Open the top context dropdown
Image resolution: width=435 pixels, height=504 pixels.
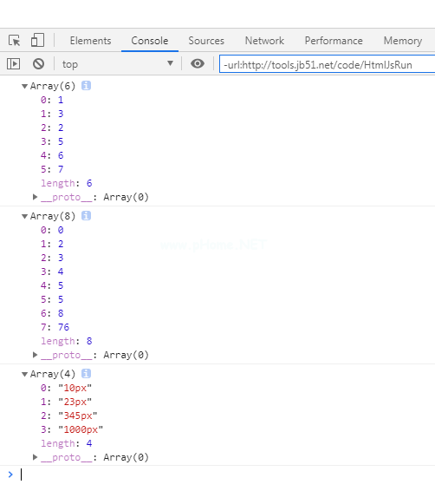118,64
